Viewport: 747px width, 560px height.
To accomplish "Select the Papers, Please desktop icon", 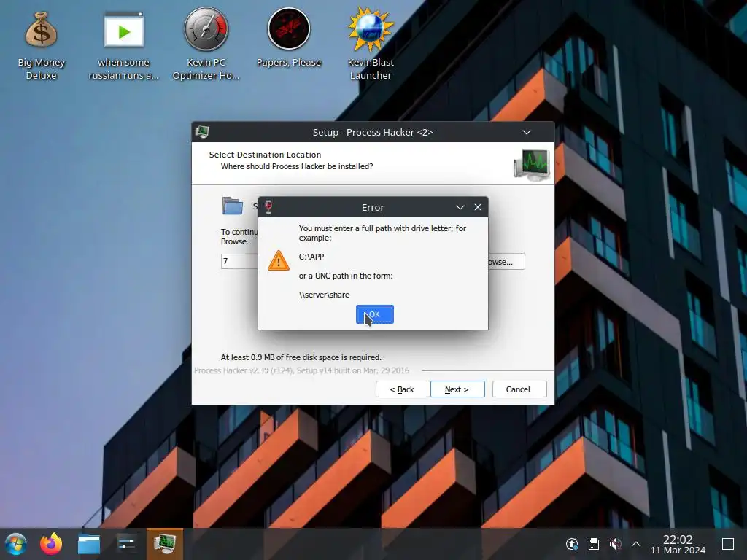I will pyautogui.click(x=289, y=38).
